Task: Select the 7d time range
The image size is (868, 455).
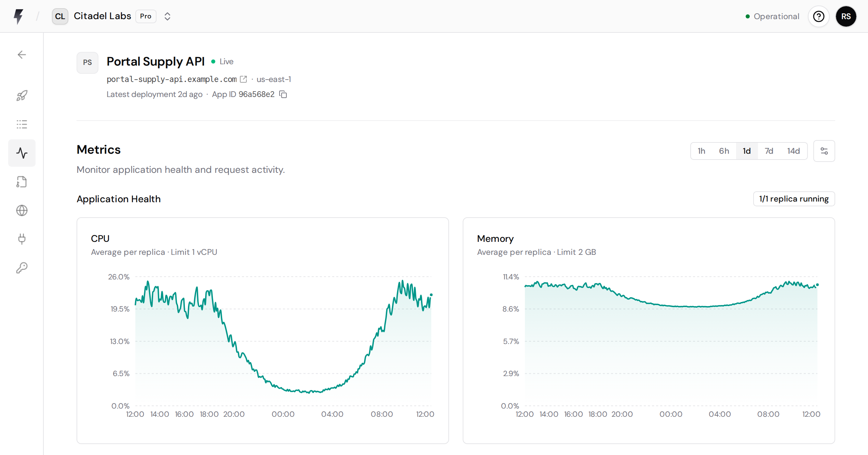Action: 769,151
